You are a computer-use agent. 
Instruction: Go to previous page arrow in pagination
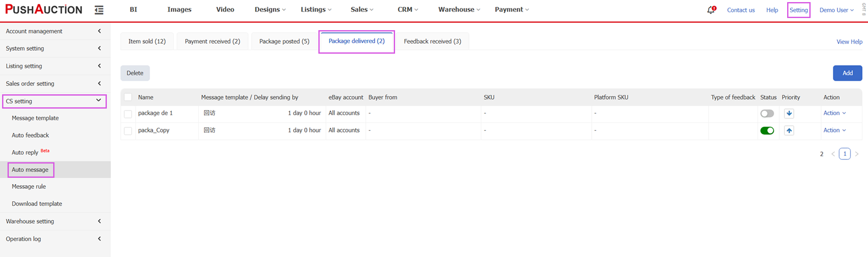click(833, 154)
